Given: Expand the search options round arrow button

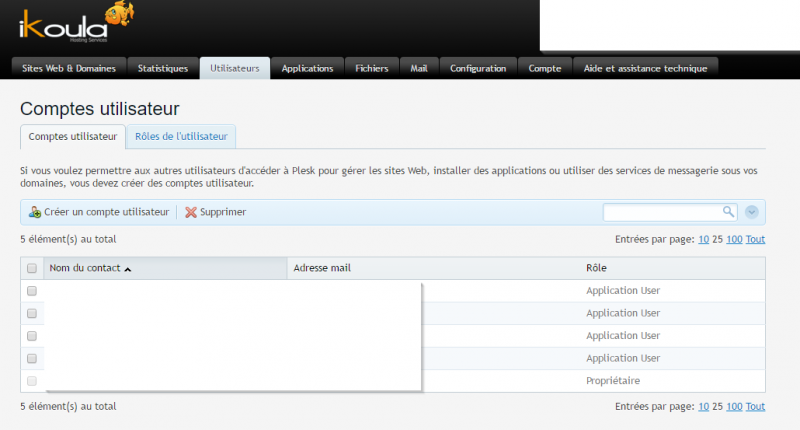Looking at the screenshot, I should point(752,211).
